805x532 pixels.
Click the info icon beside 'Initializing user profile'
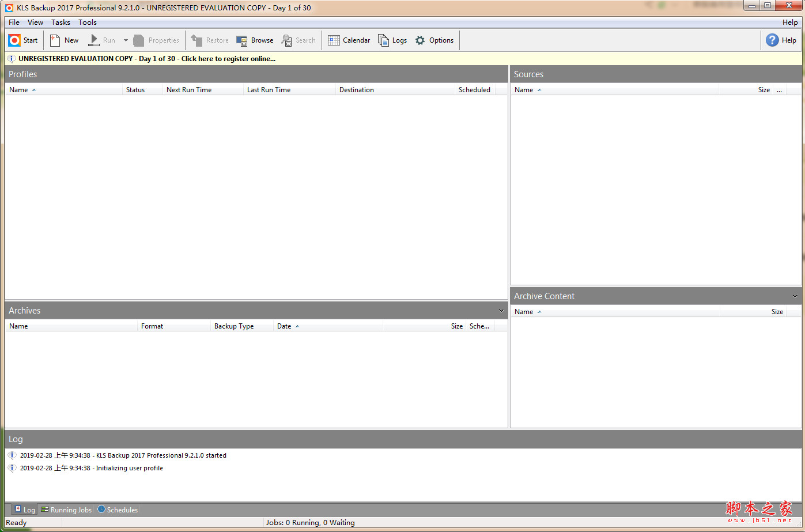[x=12, y=468]
